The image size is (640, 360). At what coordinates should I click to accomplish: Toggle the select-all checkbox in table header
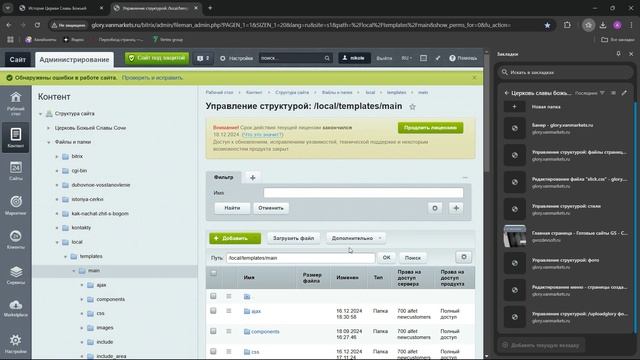coord(213,273)
